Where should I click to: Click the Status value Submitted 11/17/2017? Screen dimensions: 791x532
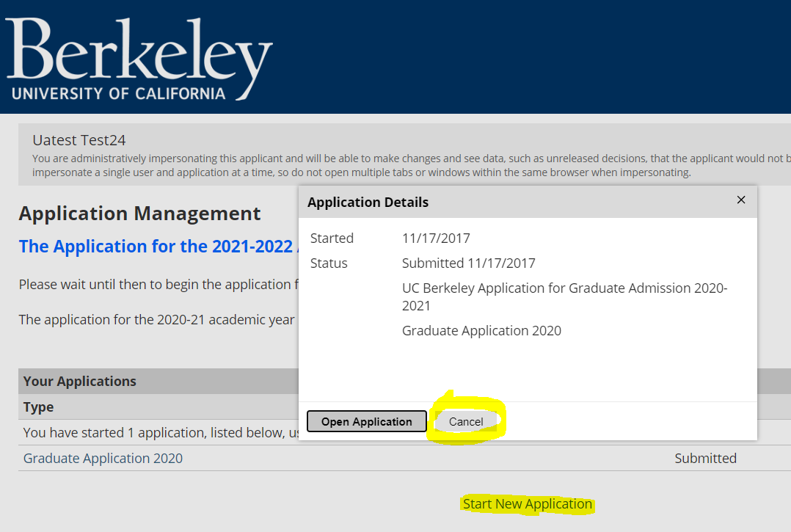click(x=469, y=263)
